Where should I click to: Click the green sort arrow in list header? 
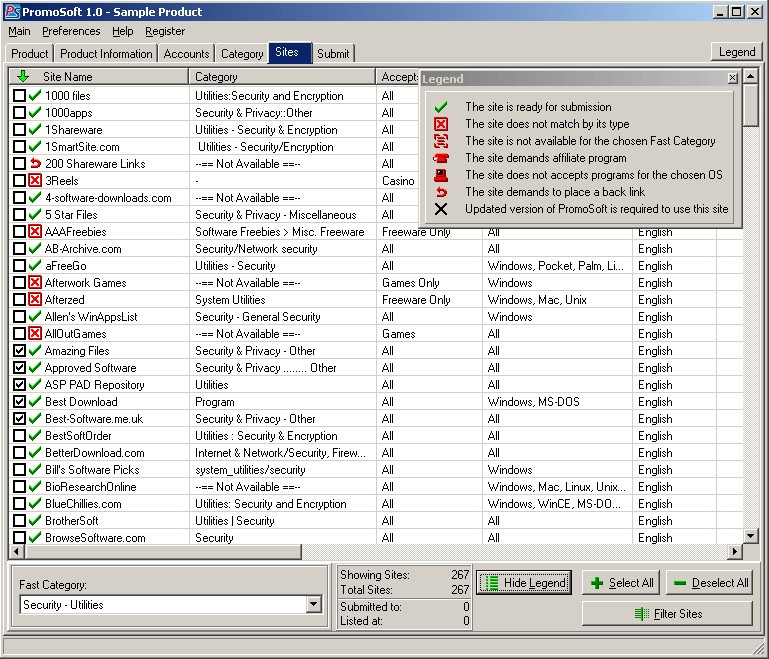click(x=23, y=76)
